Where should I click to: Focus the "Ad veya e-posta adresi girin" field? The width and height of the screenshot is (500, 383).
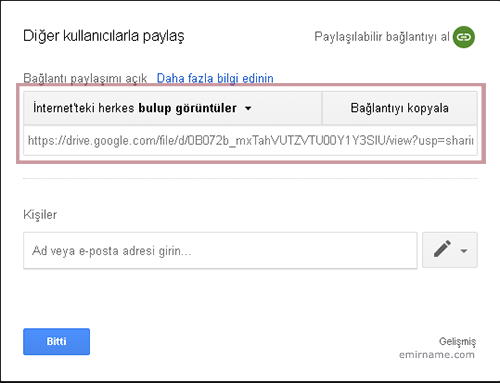point(220,250)
